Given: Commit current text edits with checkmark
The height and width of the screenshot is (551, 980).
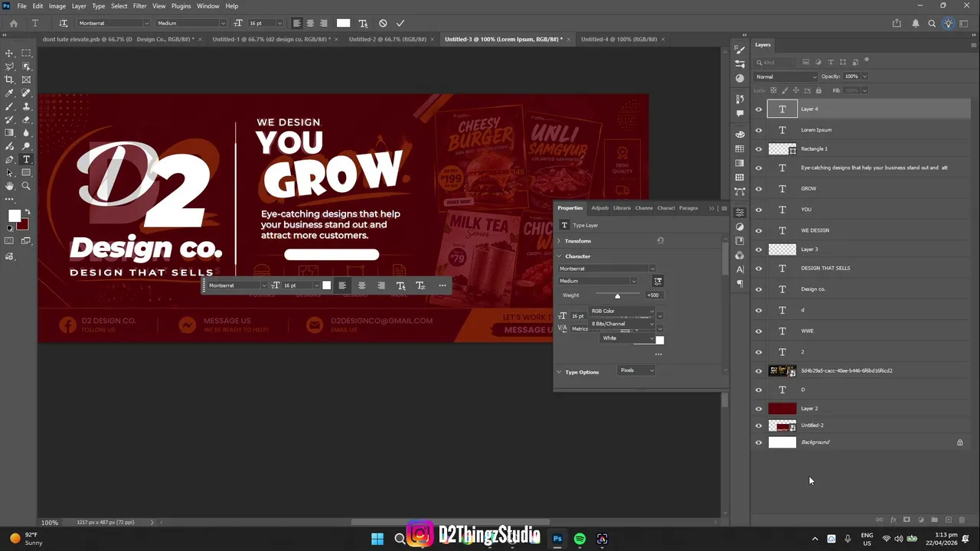Looking at the screenshot, I should (x=400, y=23).
